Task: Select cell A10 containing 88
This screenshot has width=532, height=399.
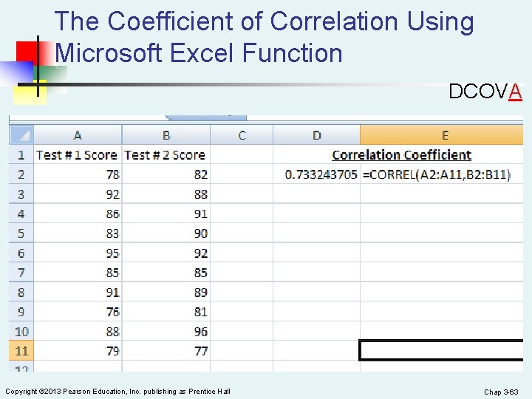Action: pos(78,331)
